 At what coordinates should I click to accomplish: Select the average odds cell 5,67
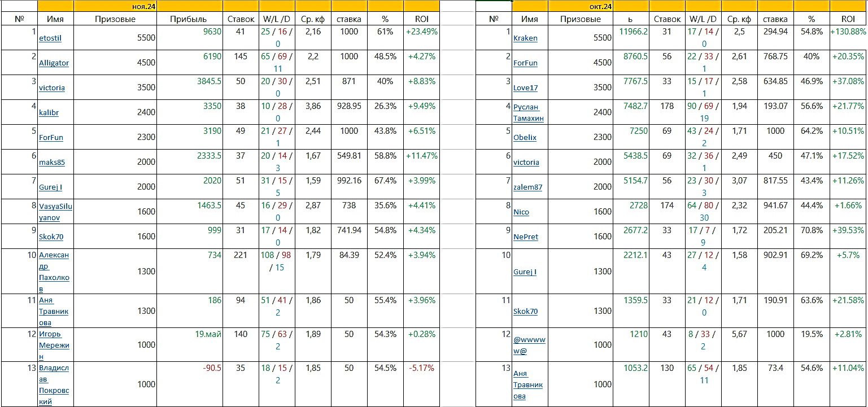coord(739,345)
